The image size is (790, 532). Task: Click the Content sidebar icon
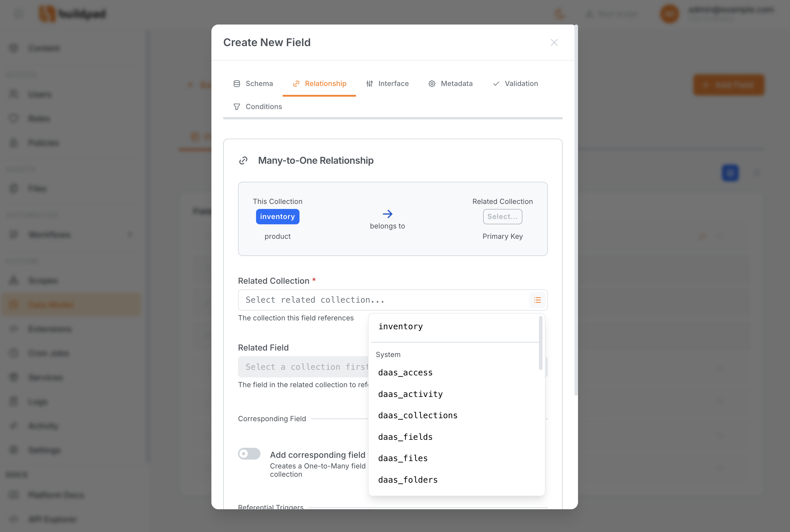click(14, 48)
